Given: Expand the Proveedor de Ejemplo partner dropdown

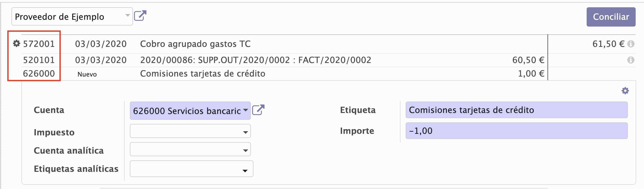Looking at the screenshot, I should (x=127, y=16).
